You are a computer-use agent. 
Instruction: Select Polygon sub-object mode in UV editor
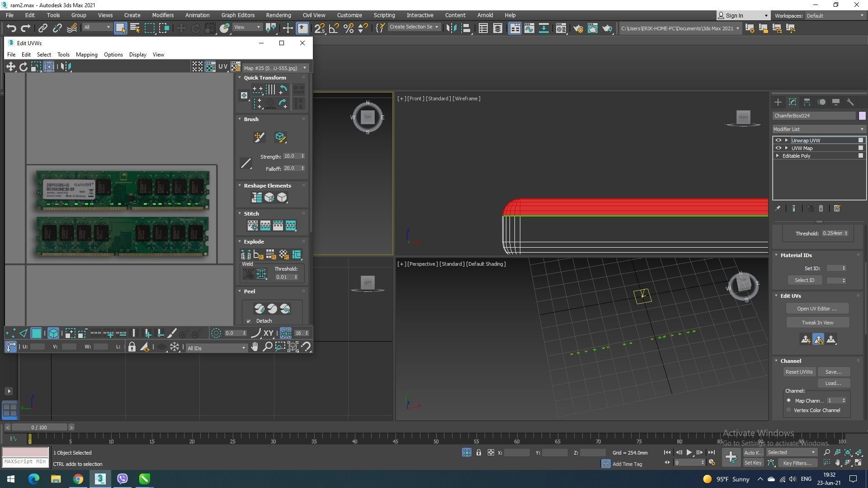pyautogui.click(x=36, y=333)
